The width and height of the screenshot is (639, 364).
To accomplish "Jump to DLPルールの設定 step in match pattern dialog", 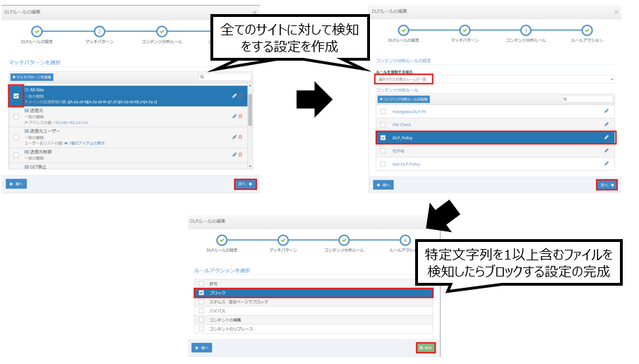I will coord(37,31).
